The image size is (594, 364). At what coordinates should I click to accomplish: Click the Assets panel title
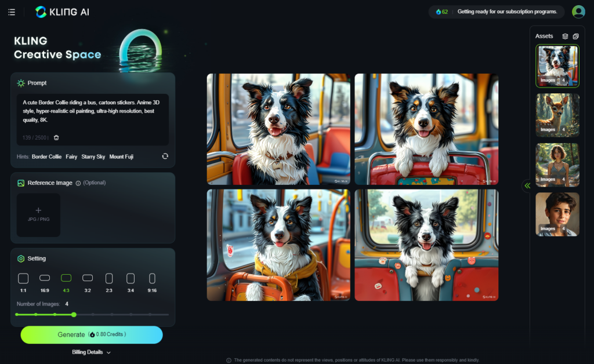(544, 37)
